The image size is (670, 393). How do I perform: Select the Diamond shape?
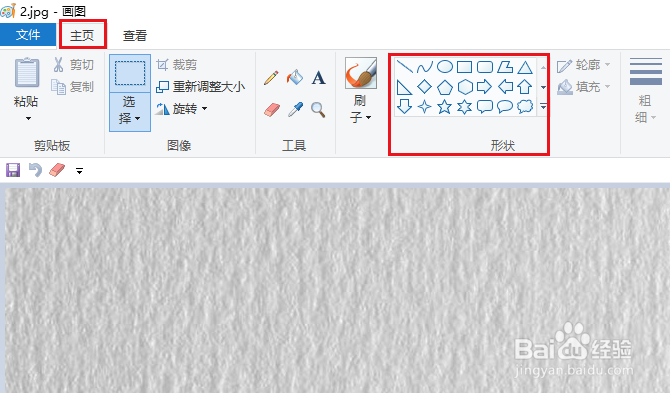click(424, 87)
